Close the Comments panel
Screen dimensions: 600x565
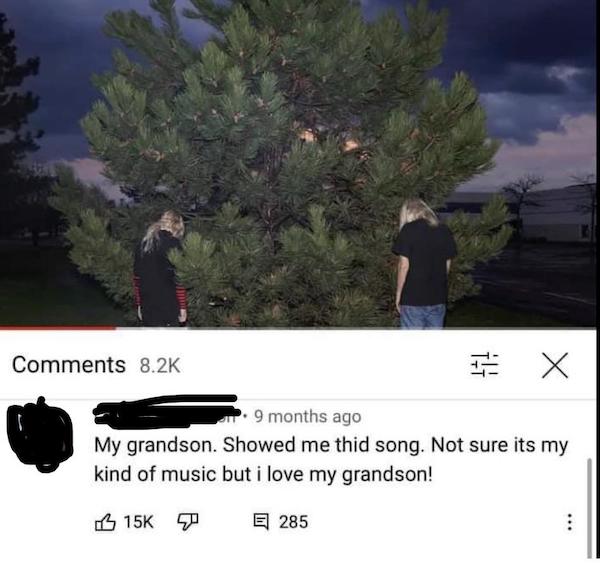(x=555, y=365)
